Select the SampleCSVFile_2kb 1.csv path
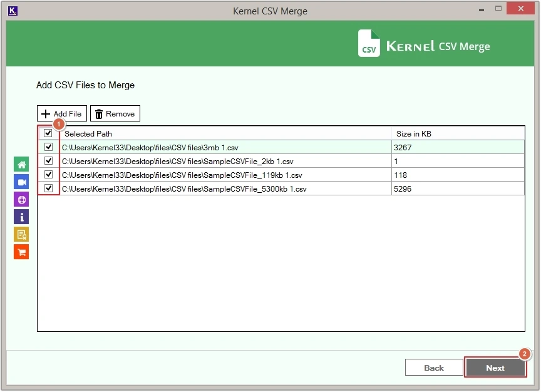This screenshot has height=392, width=541. (226, 161)
